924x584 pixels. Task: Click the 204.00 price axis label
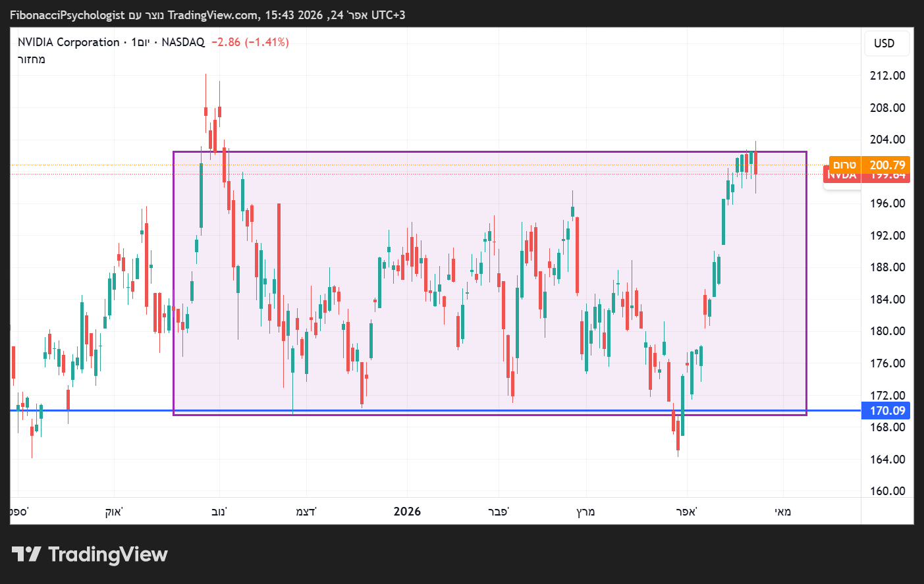click(888, 140)
